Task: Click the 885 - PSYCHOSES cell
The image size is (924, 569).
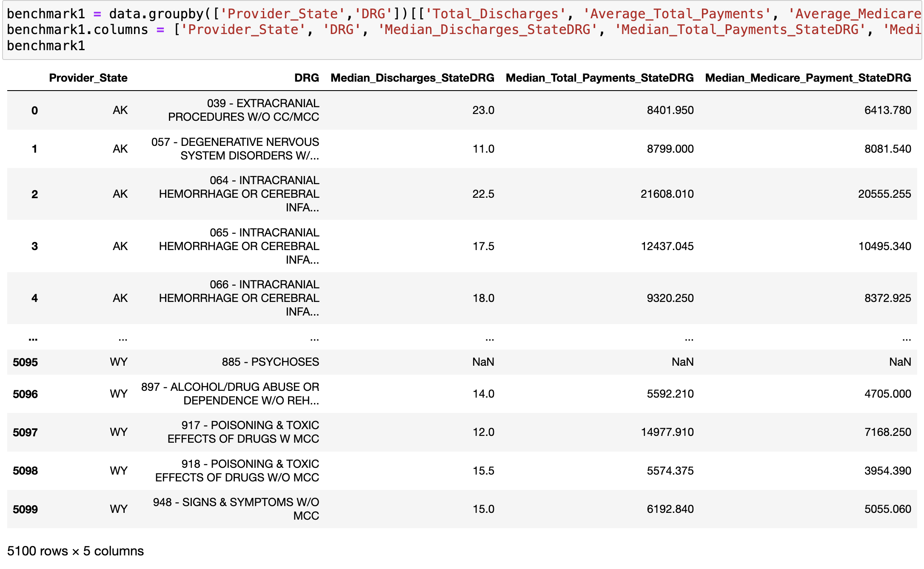Action: click(x=270, y=362)
